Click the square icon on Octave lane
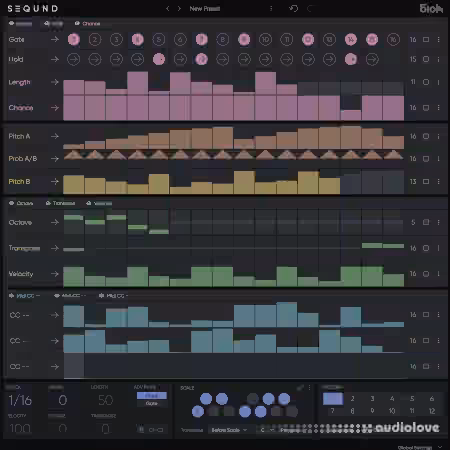 pos(426,222)
